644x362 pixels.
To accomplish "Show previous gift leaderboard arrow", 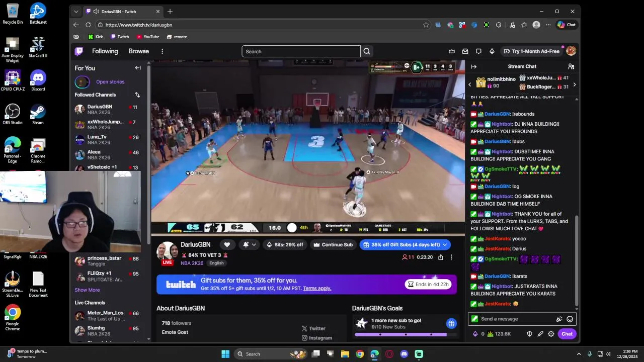I will click(x=470, y=84).
